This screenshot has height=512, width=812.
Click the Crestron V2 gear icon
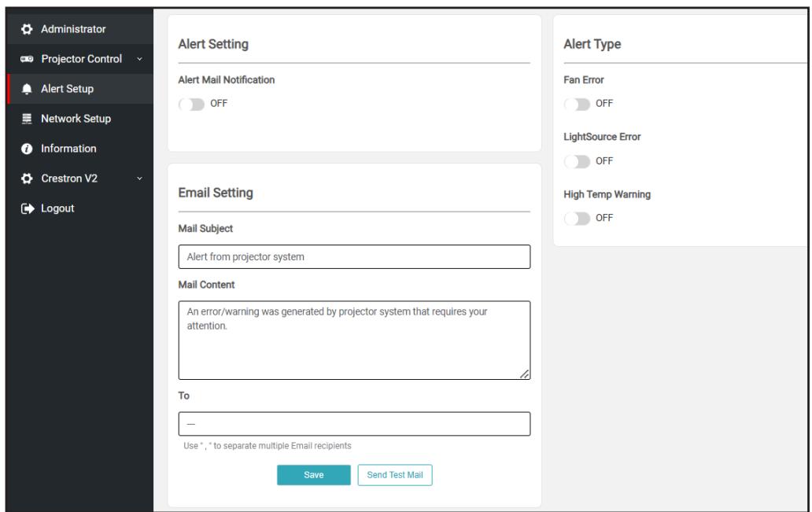[x=27, y=179]
